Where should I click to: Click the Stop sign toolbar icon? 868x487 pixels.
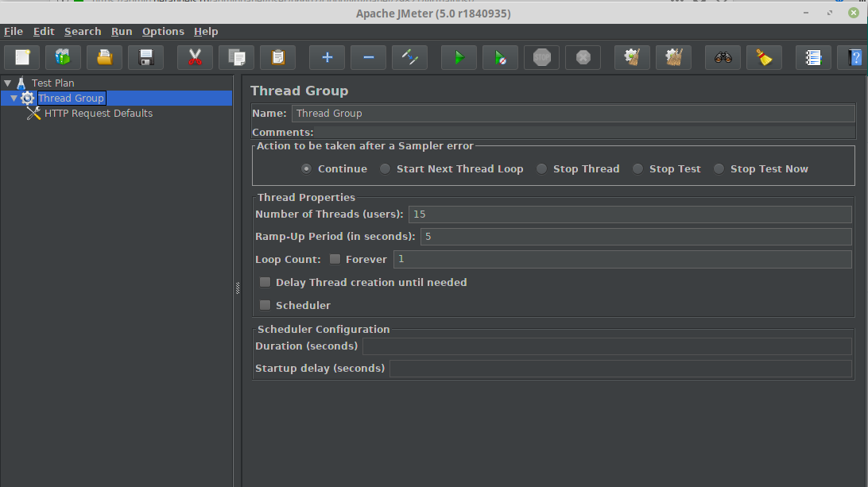pyautogui.click(x=542, y=57)
